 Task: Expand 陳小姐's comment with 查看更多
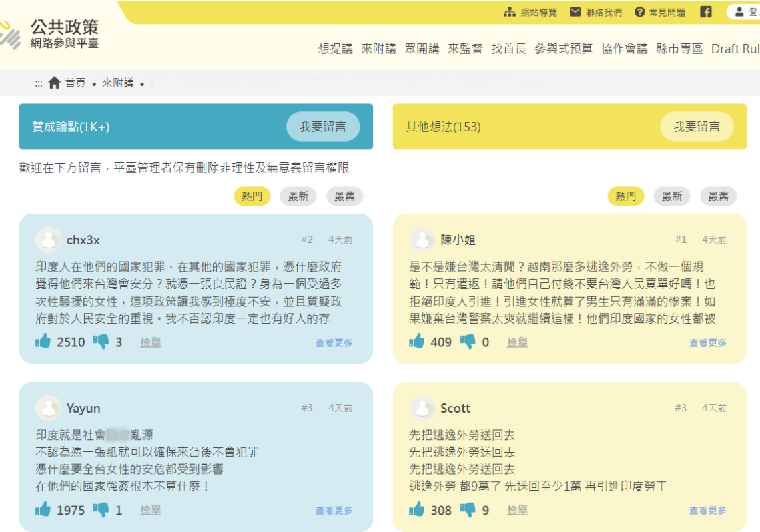[708, 343]
